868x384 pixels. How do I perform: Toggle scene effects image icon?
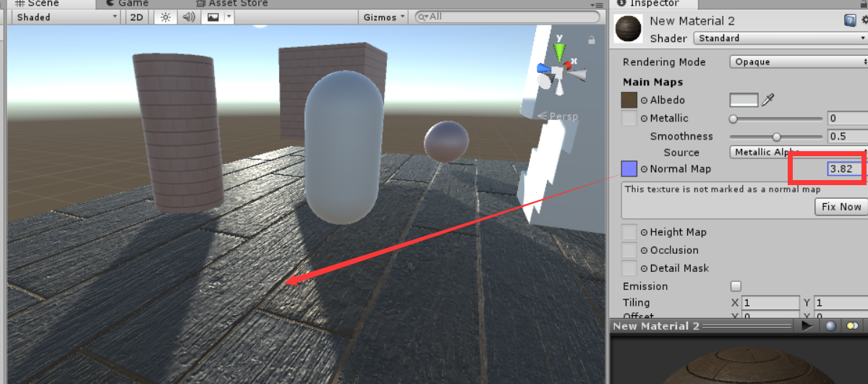click(x=213, y=17)
